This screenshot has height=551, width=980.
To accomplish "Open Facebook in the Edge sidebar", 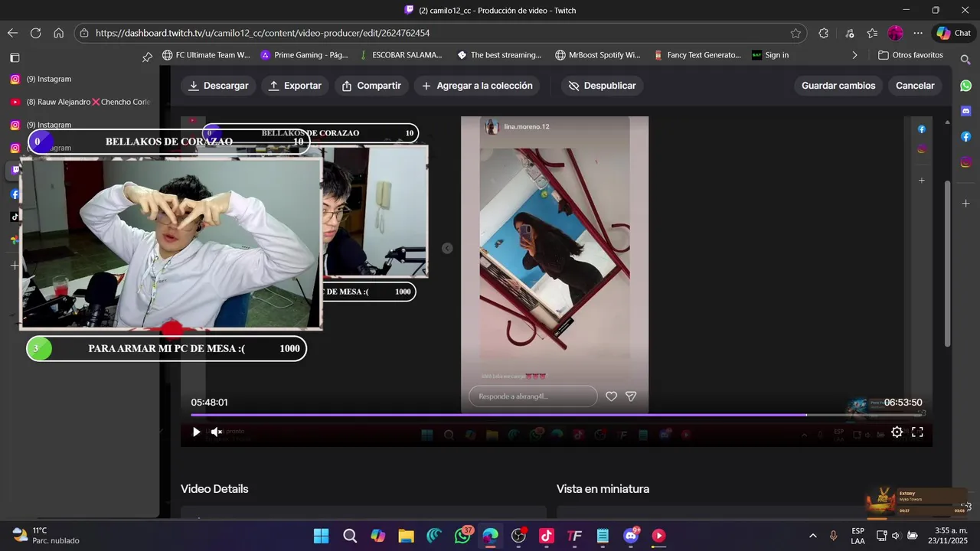I will pos(965,136).
